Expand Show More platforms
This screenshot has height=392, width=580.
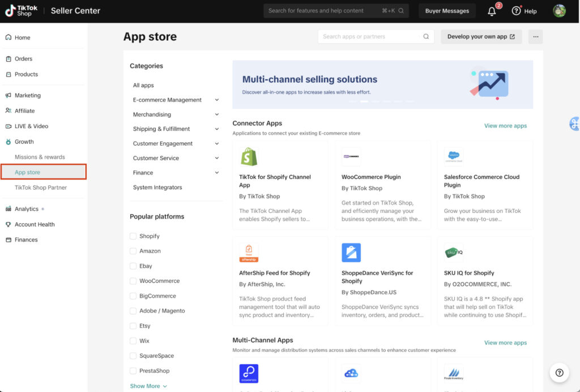148,386
